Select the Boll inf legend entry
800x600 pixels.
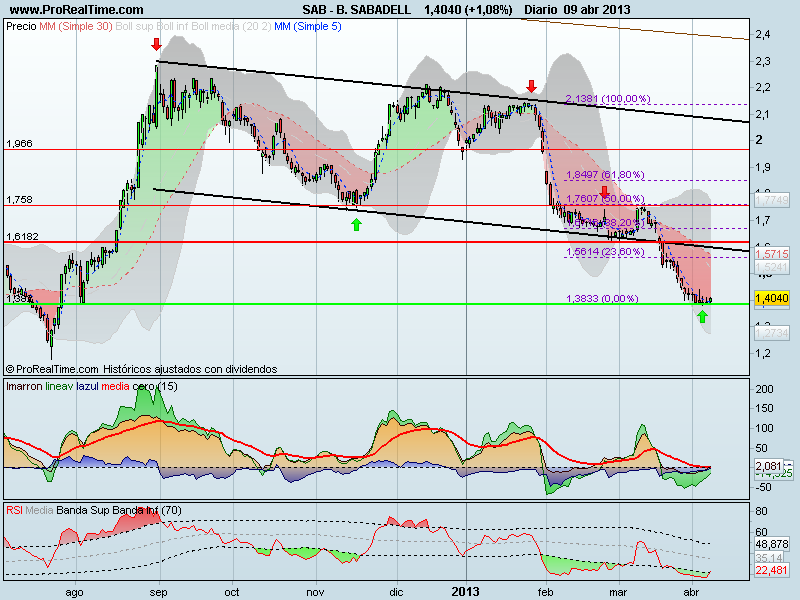[x=172, y=26]
